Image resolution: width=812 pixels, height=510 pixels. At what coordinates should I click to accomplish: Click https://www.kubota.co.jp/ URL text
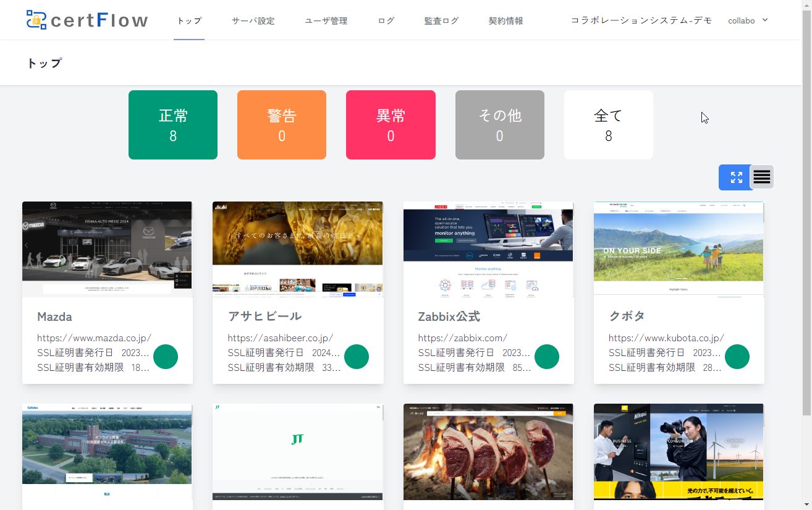point(666,338)
